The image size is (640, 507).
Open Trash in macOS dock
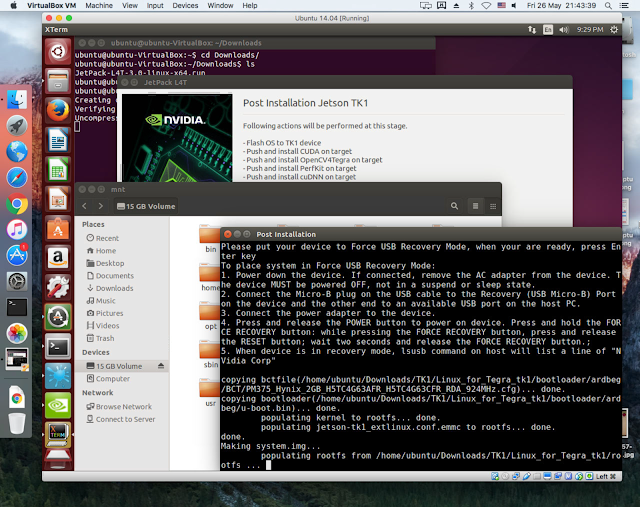coord(17,423)
